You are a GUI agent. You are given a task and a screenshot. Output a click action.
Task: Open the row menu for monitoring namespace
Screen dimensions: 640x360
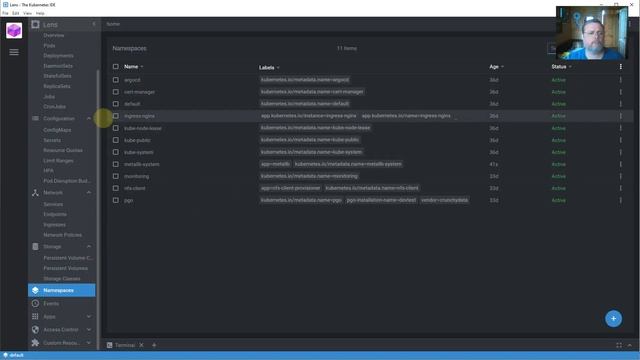click(x=621, y=176)
